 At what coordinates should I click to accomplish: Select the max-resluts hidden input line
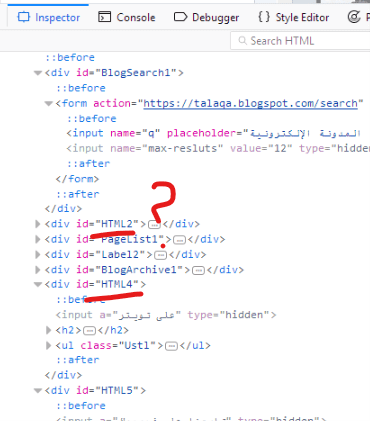pos(218,148)
